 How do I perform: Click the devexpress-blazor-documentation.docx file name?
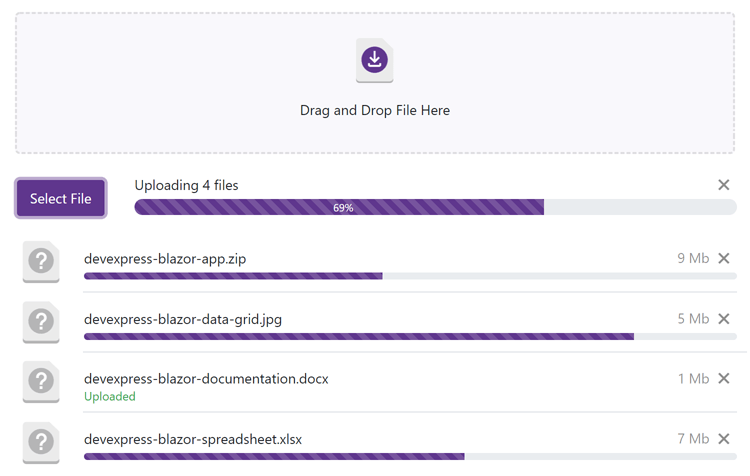(206, 379)
